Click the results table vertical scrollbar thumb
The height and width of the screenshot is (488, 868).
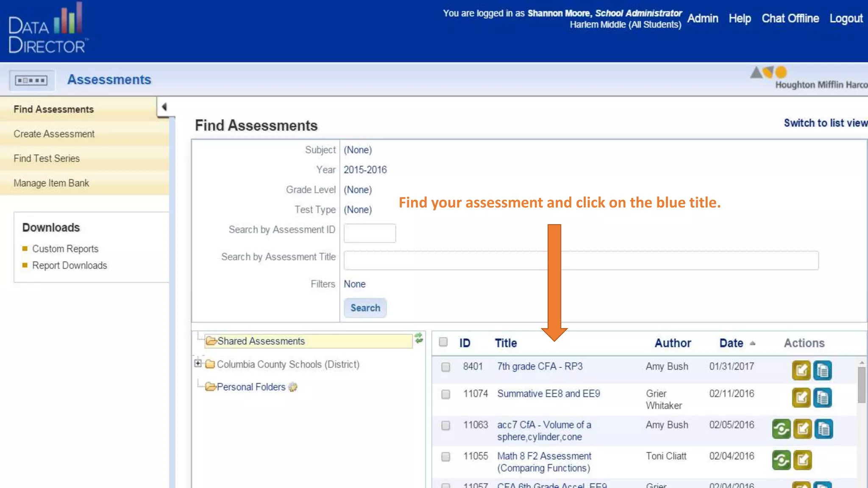862,385
